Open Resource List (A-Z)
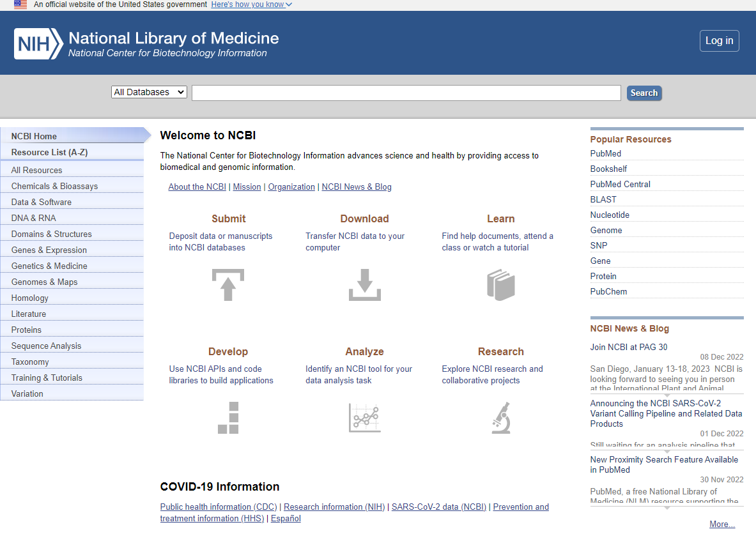Viewport: 756px width, 543px height. point(72,152)
